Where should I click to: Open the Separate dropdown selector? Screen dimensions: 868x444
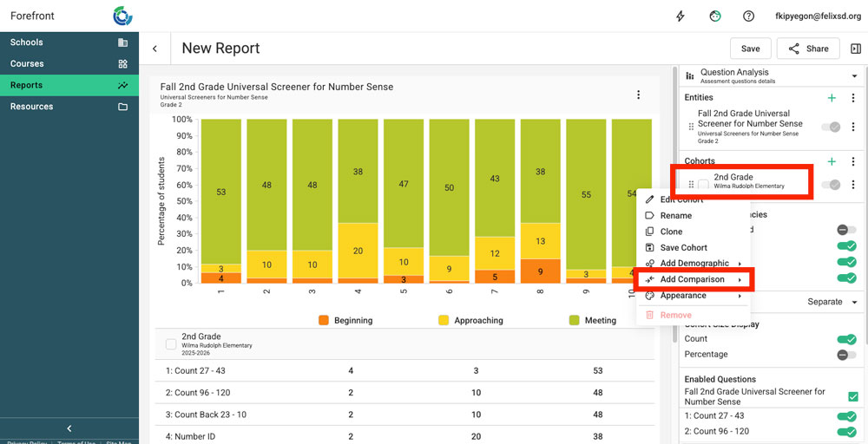832,302
